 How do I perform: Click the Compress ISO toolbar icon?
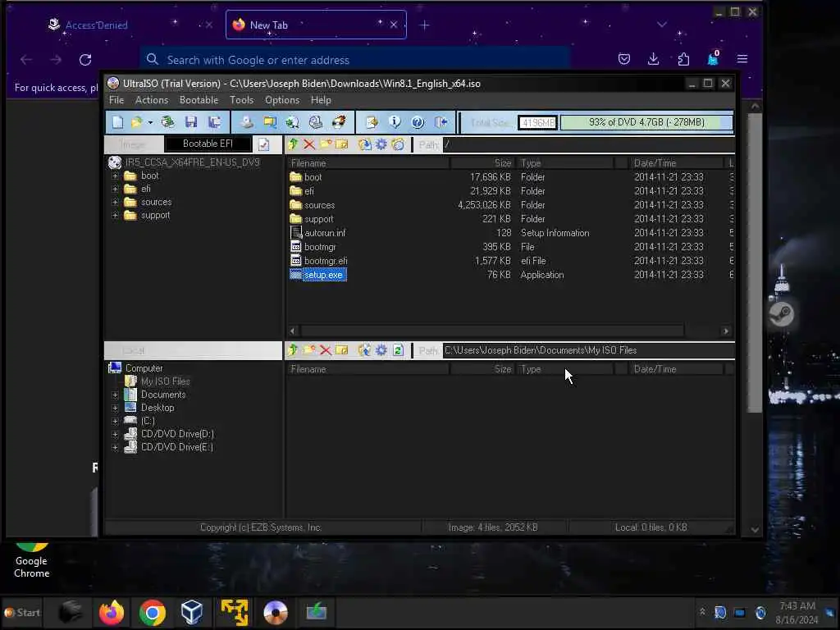pos(269,122)
